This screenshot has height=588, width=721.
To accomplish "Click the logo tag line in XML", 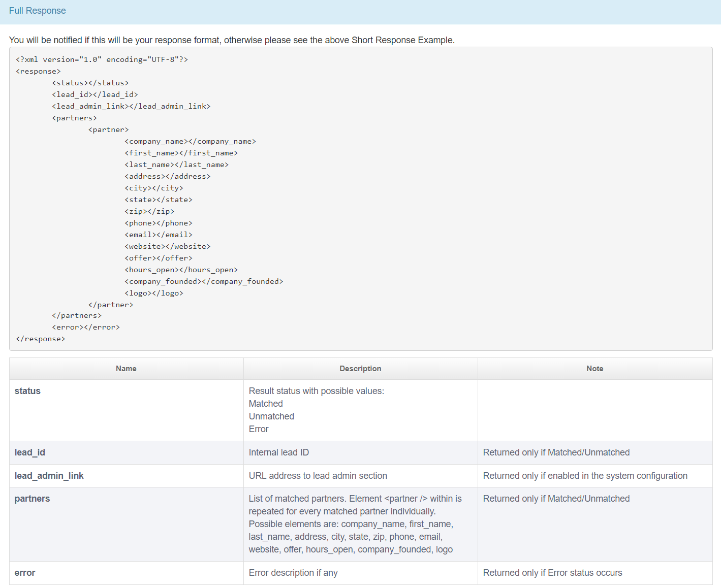I will pos(153,293).
